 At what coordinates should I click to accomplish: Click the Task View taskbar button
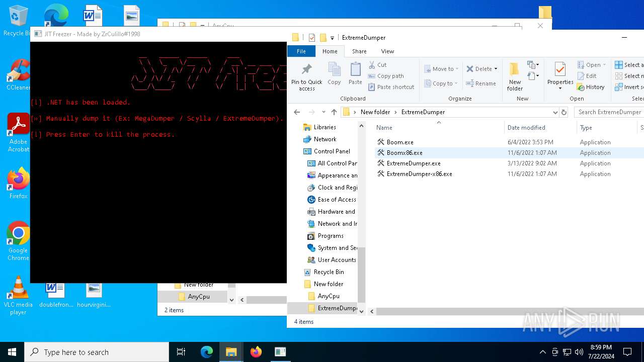[181, 352]
